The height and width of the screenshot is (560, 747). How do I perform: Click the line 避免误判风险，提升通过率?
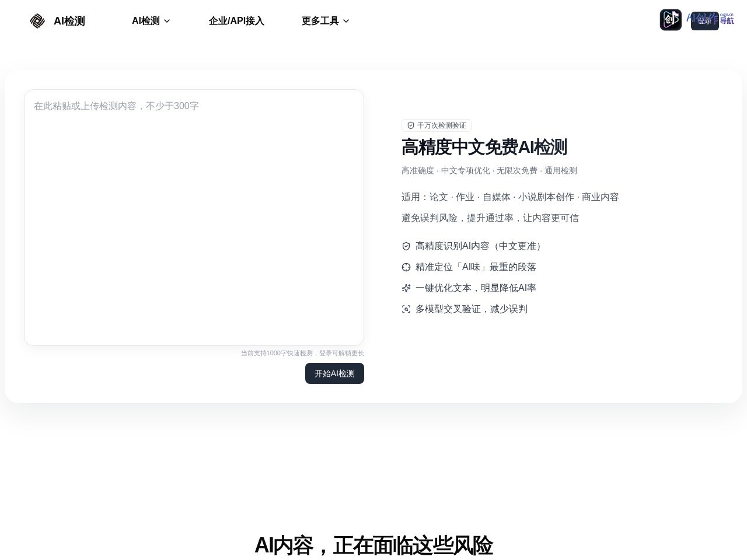point(490,218)
